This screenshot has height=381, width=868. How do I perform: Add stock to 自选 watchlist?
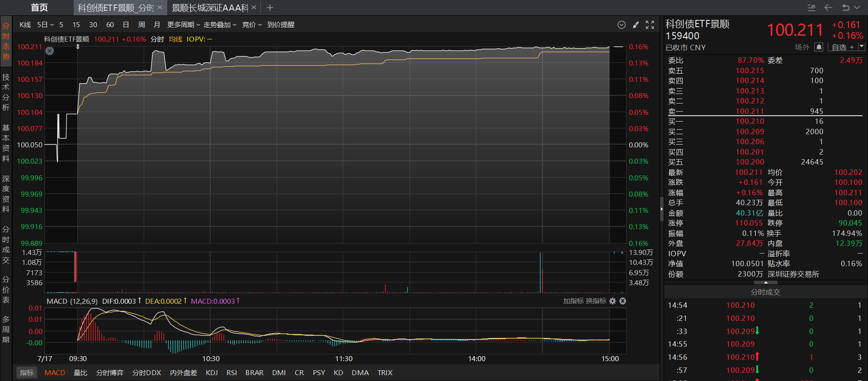click(x=843, y=47)
